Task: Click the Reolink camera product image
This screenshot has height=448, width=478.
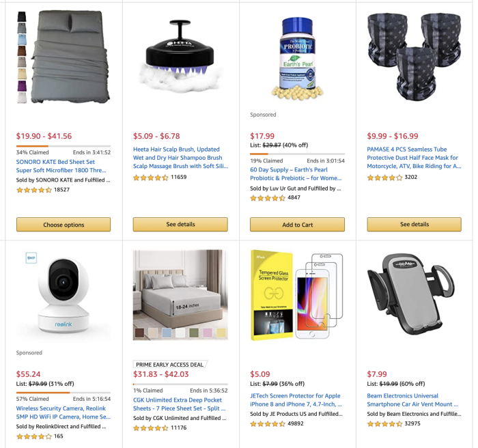Action: coord(64,295)
